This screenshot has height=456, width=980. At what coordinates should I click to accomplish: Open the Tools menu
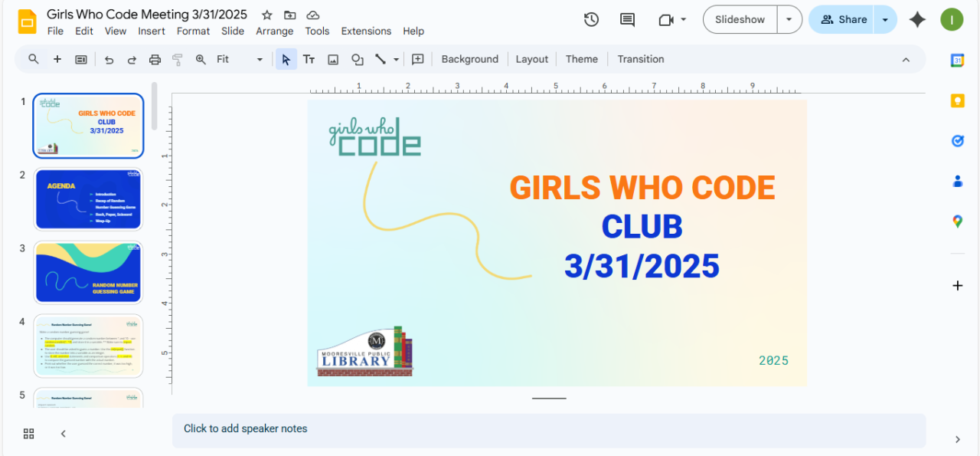click(317, 31)
